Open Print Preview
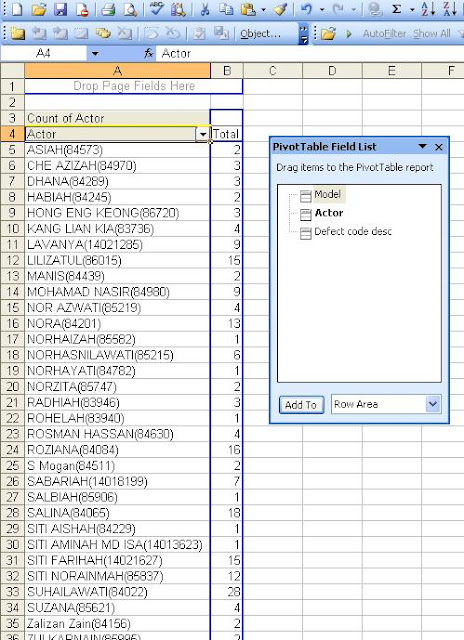Screen dimensions: 464x640 click(x=130, y=9)
